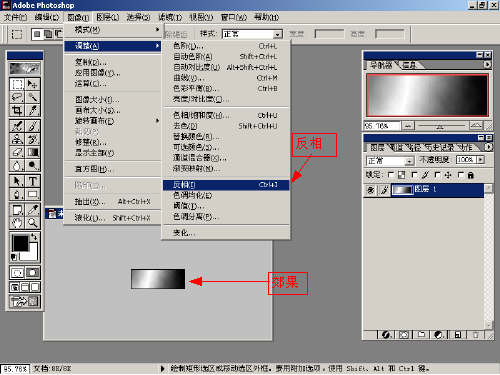Select the Move tool in toolbox
This screenshot has width=500, height=375.
click(x=32, y=84)
